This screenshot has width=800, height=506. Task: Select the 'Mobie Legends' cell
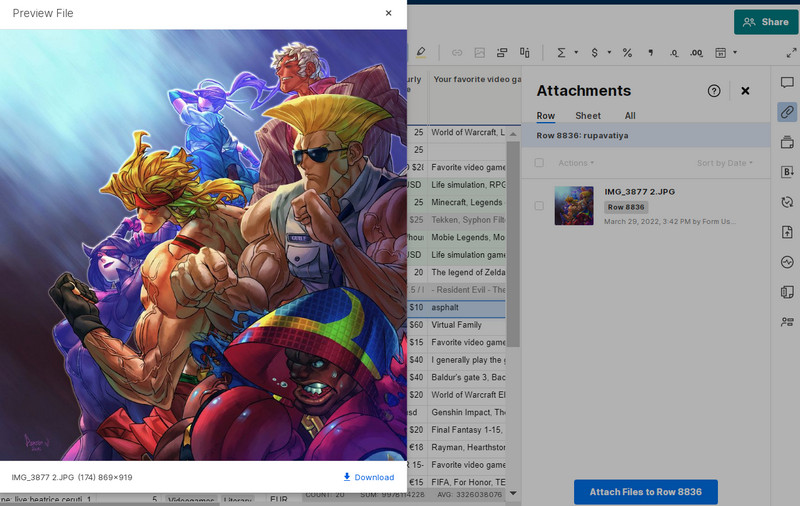467,237
